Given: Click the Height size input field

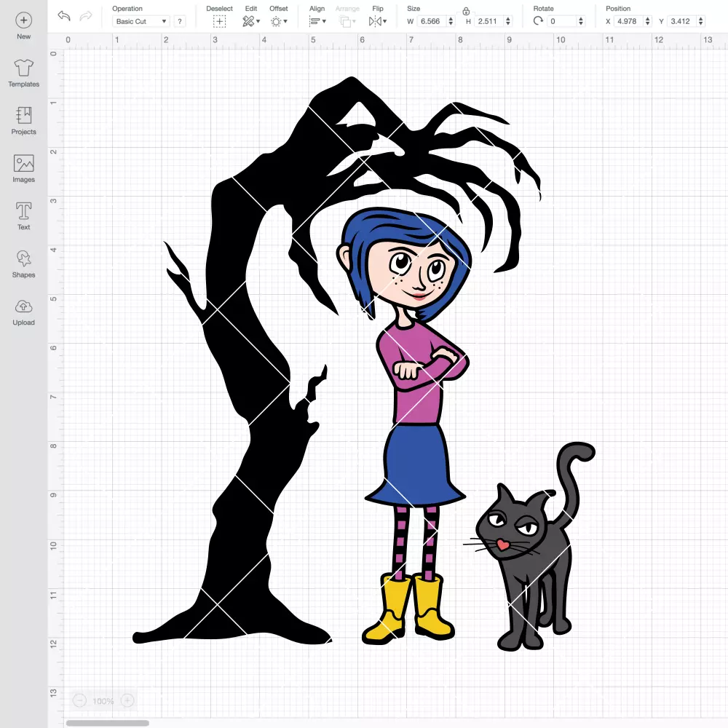Looking at the screenshot, I should click(488, 21).
